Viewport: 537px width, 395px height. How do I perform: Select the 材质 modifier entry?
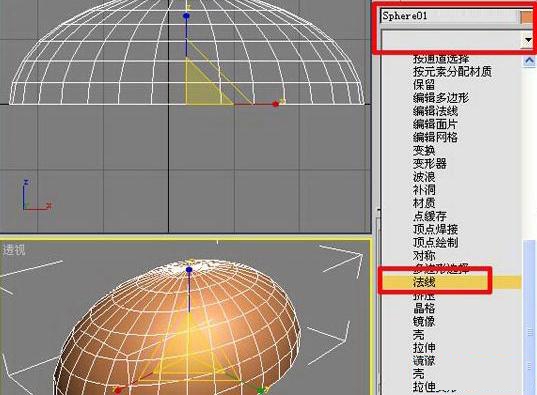424,203
